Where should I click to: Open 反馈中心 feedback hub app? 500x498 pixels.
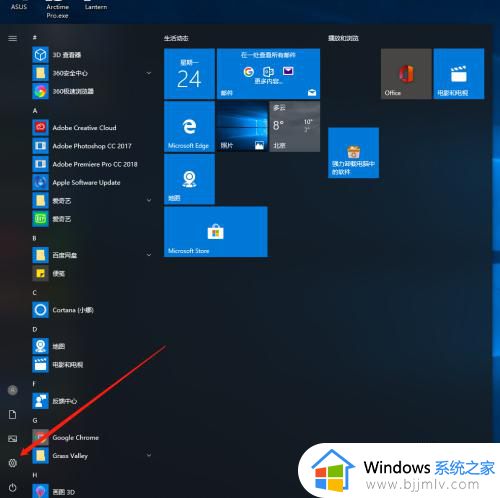pos(92,401)
